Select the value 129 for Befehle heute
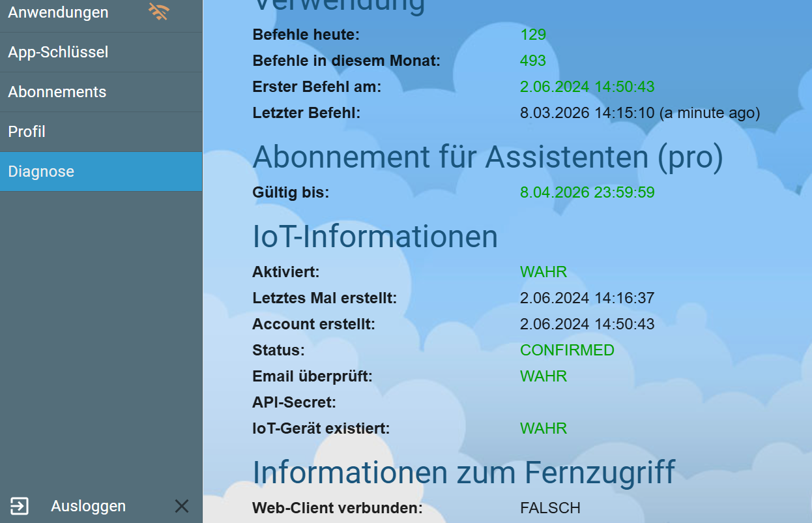 (x=533, y=35)
